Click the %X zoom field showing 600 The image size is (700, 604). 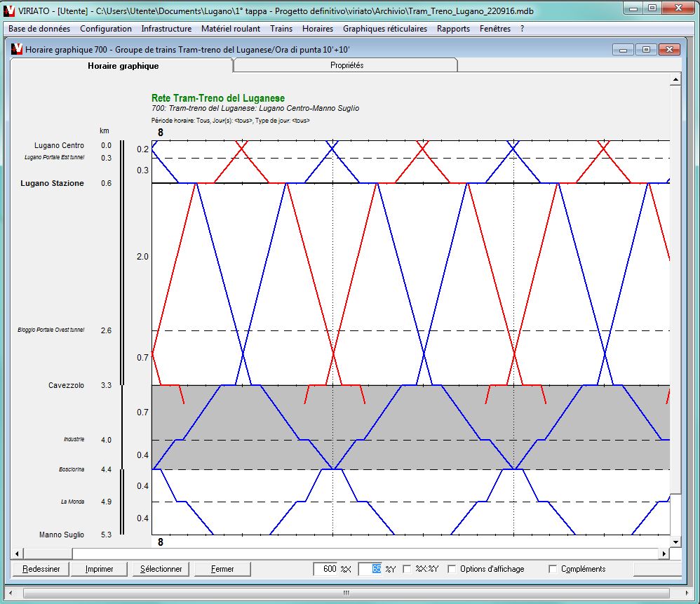[326, 569]
